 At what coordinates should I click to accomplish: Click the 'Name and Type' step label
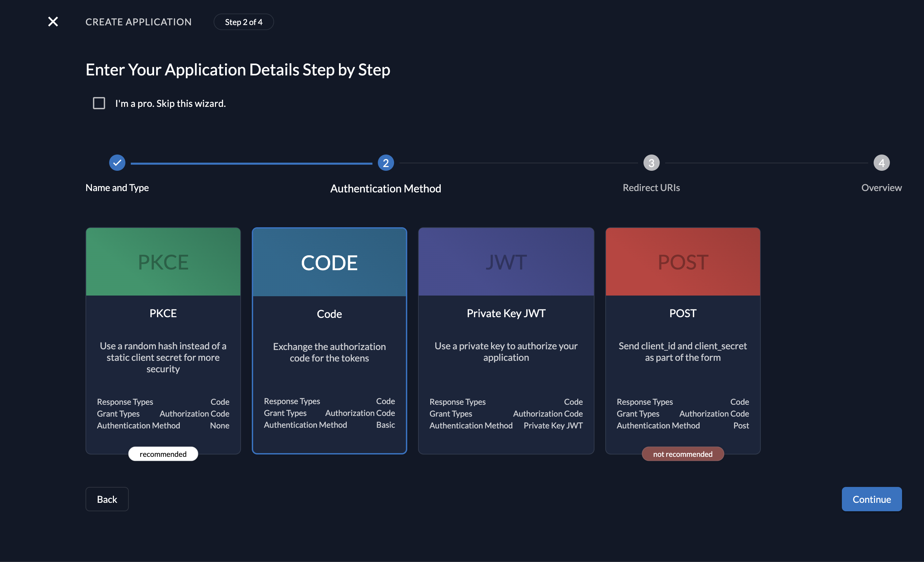117,188
